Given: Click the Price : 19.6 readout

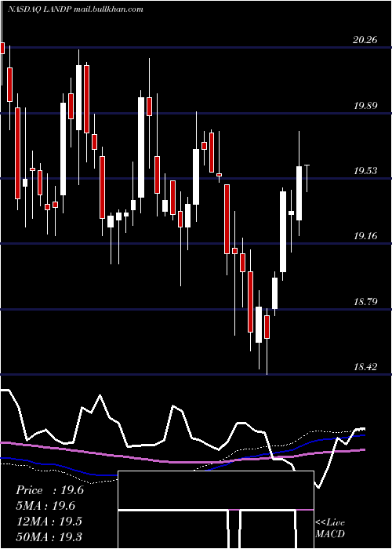Looking at the screenshot, I should click(x=49, y=490).
